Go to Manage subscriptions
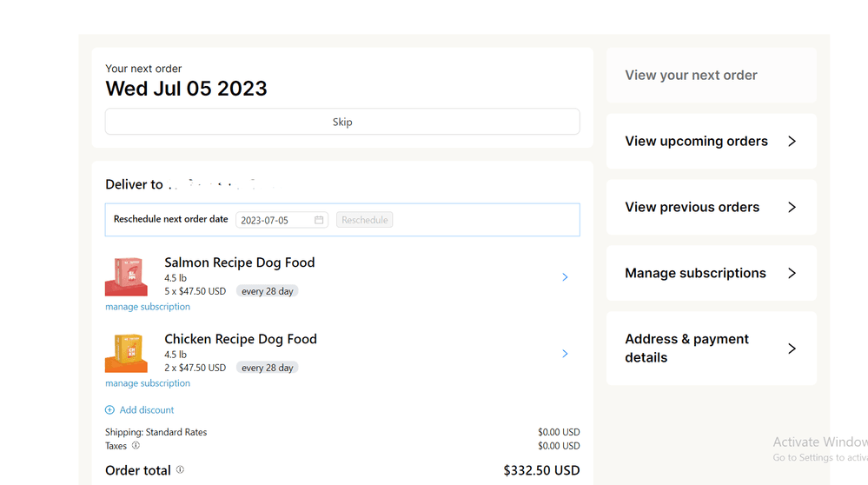 click(x=712, y=273)
